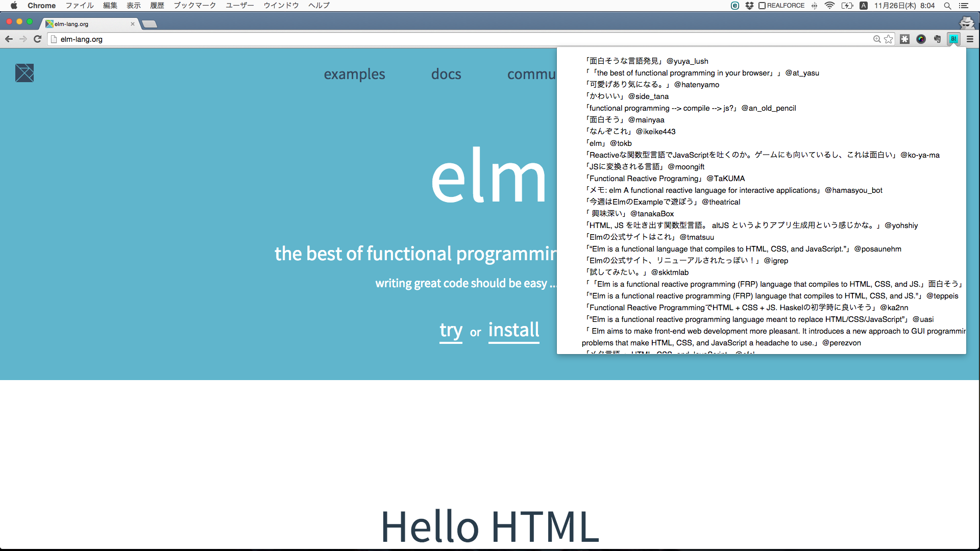Open the Chrome hamburger menu
980x551 pixels.
[x=970, y=39]
